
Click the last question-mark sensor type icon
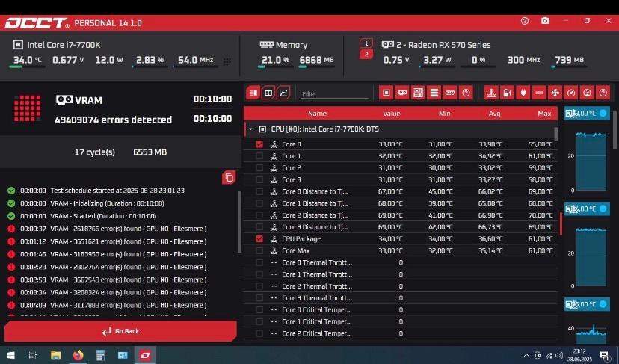603,93
